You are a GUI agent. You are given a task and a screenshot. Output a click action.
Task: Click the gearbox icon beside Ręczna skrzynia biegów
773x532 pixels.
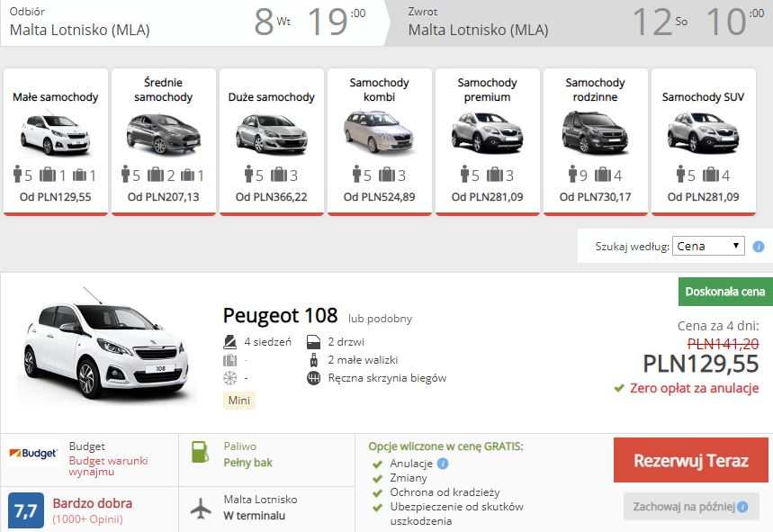313,378
